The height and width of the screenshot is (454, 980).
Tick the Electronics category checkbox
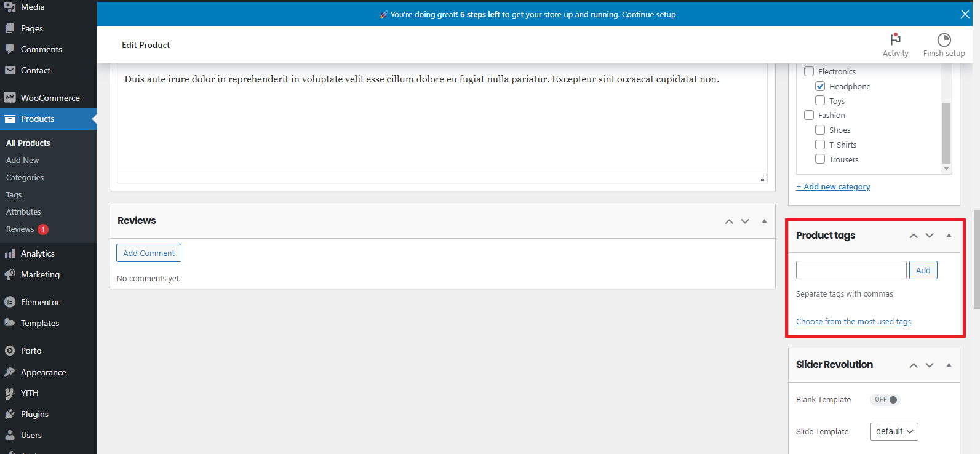[x=809, y=71]
